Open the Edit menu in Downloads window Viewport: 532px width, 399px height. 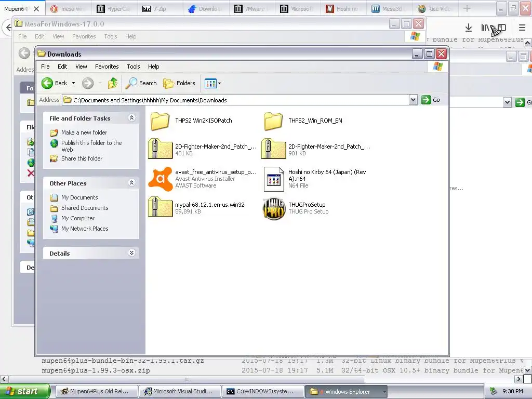coord(62,66)
